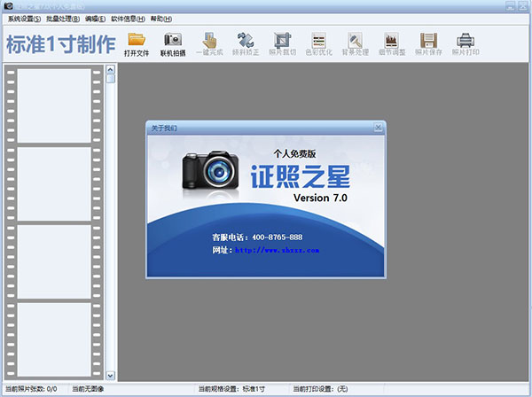This screenshot has width=532, height=397.
Task: Click the film strip scroll down arrow
Action: [110, 376]
